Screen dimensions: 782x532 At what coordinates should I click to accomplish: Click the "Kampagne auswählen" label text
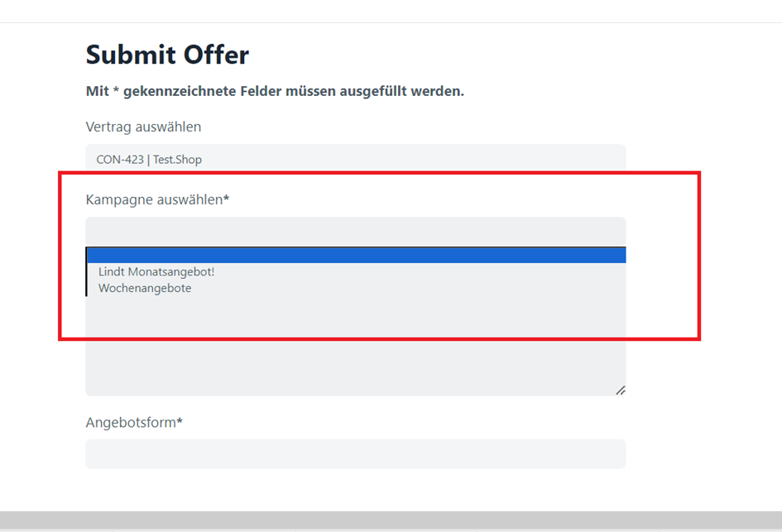(154, 199)
